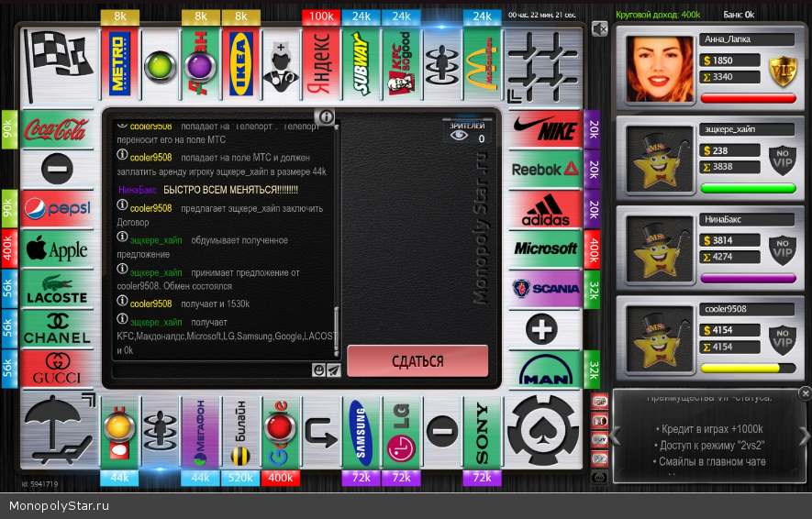Select the Pepsi property cell
812x519 pixels.
point(57,209)
